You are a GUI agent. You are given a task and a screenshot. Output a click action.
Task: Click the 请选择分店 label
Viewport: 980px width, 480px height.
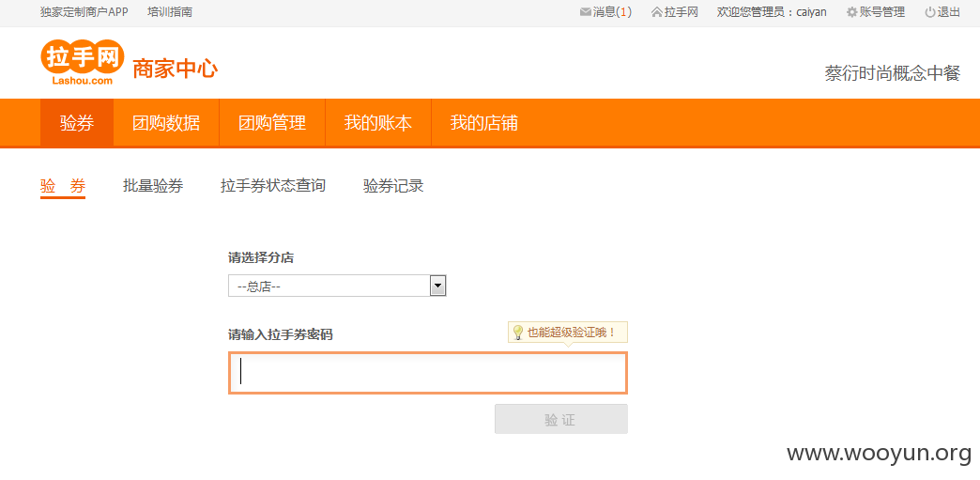click(x=261, y=257)
